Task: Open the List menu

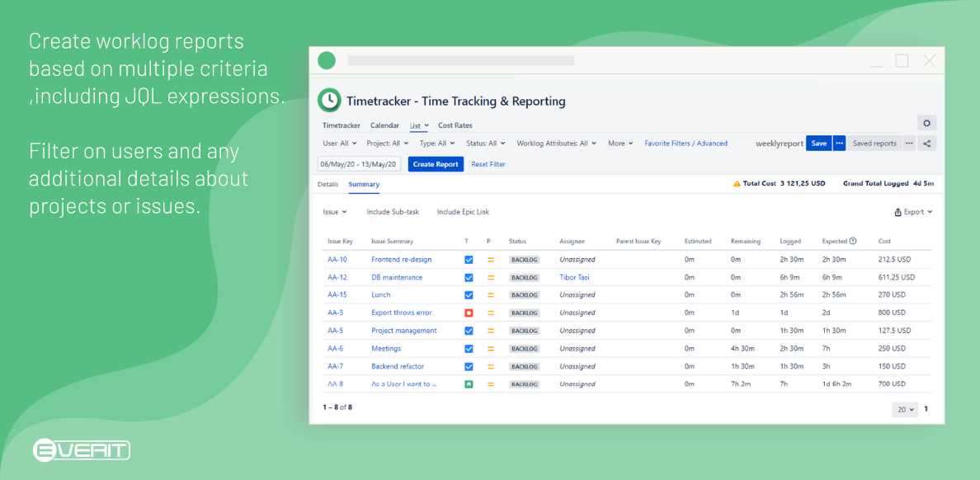Action: [x=419, y=125]
